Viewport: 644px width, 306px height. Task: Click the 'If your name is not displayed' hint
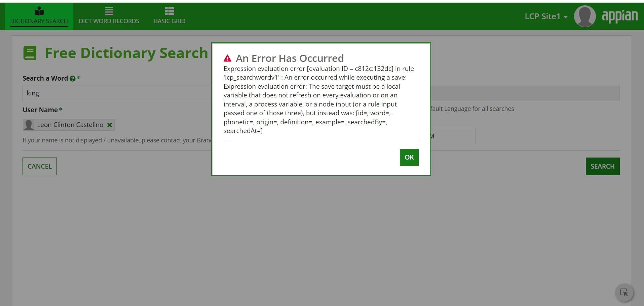click(x=117, y=140)
